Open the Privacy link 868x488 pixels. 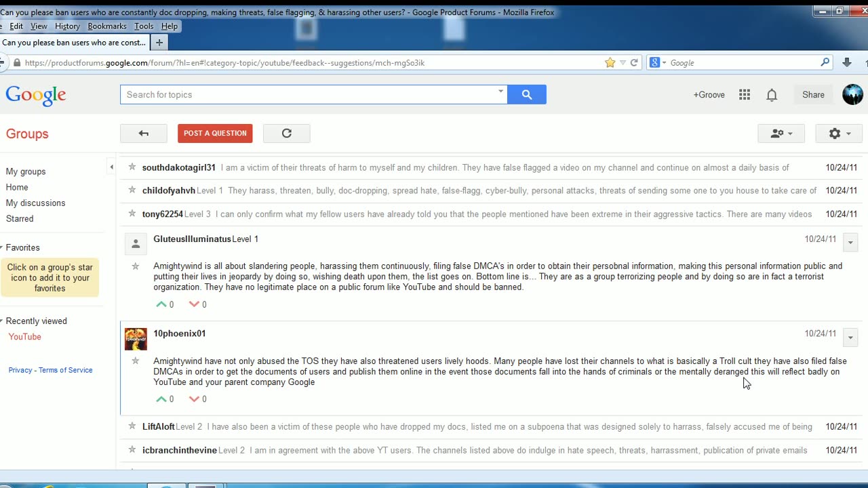20,370
